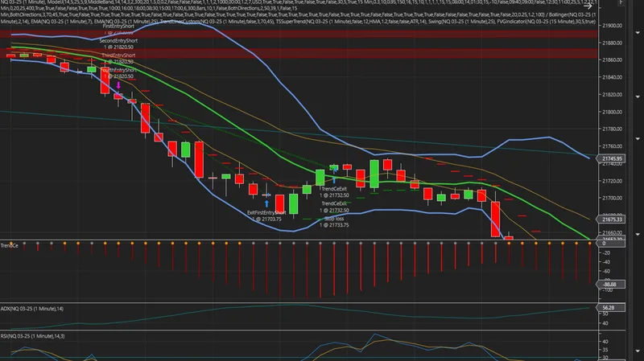Click the -60 label on TrendCe axis
This screenshot has height=361, width=644.
606,271
